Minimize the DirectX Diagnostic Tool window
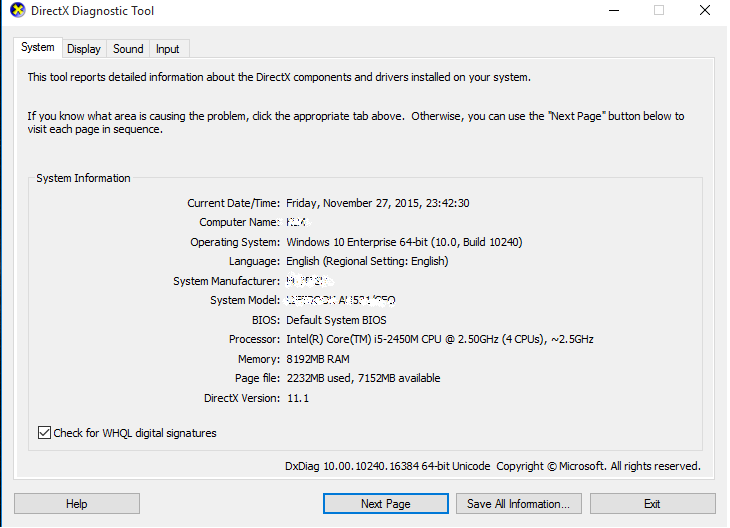730x528 pixels. pos(613,11)
